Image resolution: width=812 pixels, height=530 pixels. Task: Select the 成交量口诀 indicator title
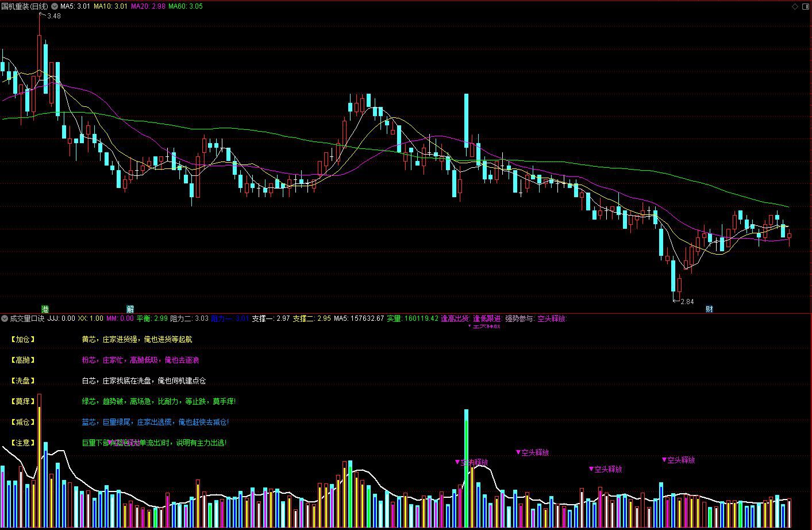[27, 318]
